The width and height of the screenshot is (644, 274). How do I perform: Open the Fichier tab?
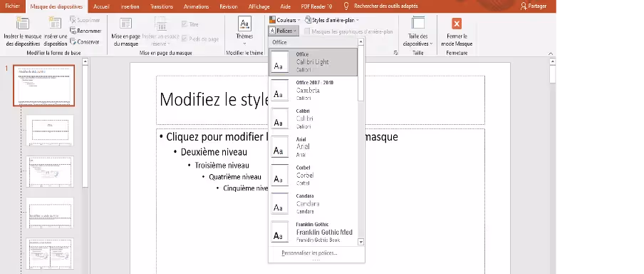point(12,6)
